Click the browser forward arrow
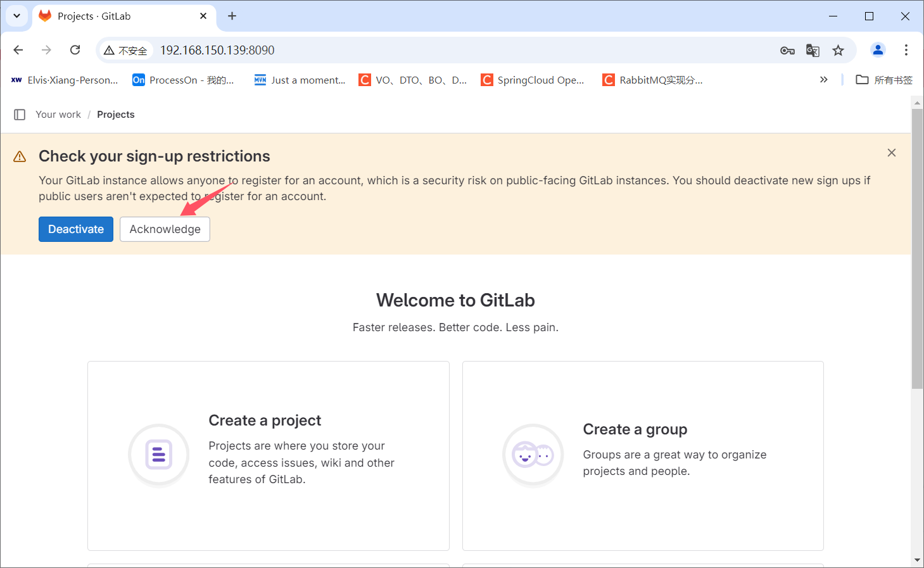Viewport: 924px width, 568px height. pyautogui.click(x=46, y=50)
